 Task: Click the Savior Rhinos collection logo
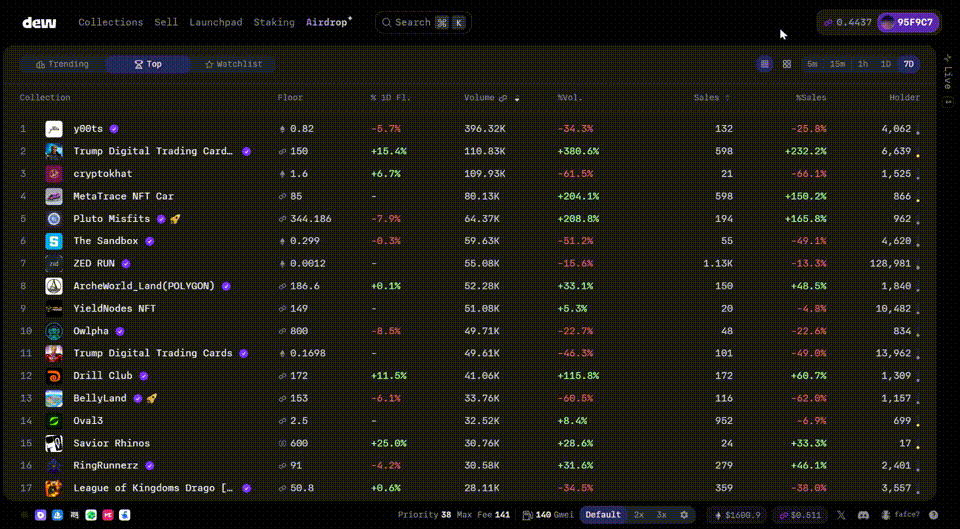click(54, 443)
